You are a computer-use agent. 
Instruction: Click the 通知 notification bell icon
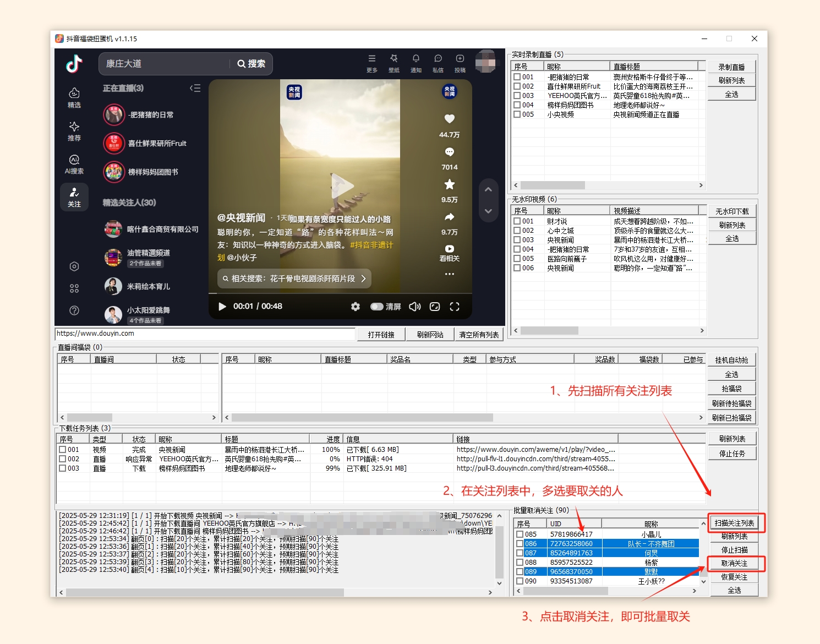click(x=416, y=58)
